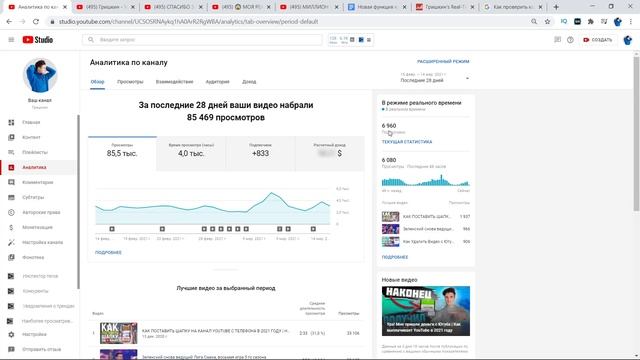Viewport: 640px width, 360px height.
Task: Open the КАК ПОСТАВИТЬ ШАПКУ thumbnail in top videos table
Action: click(x=118, y=333)
